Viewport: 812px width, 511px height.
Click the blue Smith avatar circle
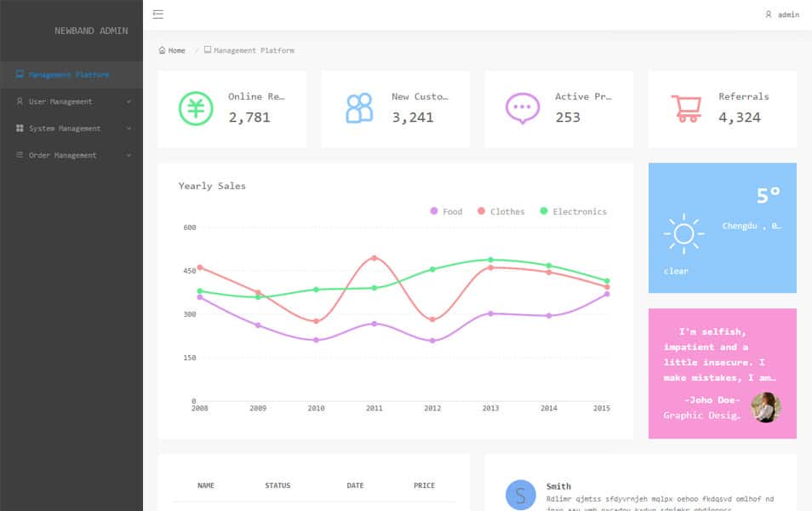point(521,495)
